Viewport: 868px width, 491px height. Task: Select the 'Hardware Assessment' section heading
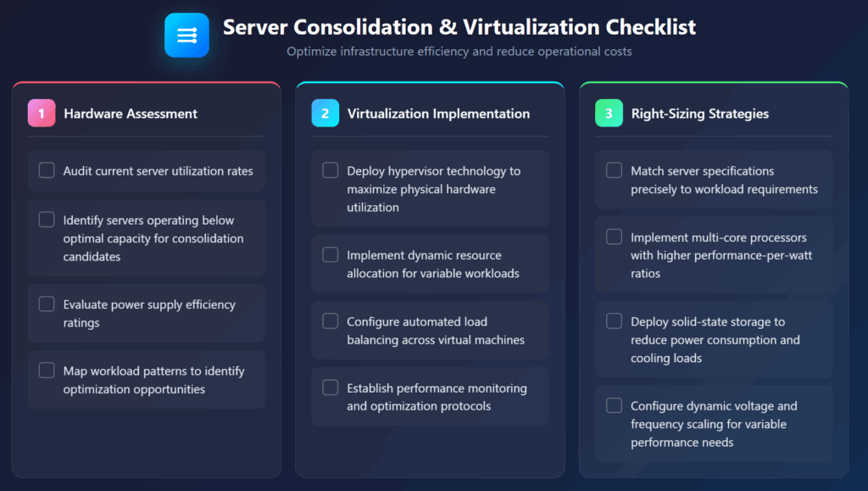pyautogui.click(x=131, y=113)
